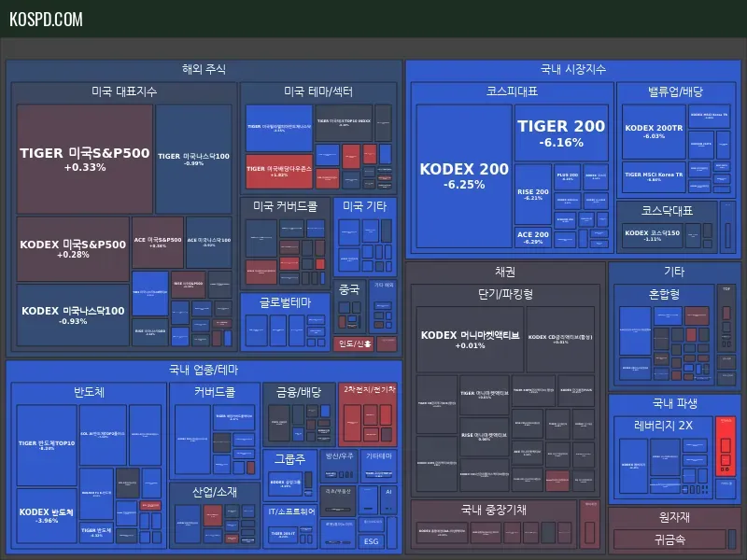Open the KODEX 200 -6.25% tile

click(x=464, y=176)
